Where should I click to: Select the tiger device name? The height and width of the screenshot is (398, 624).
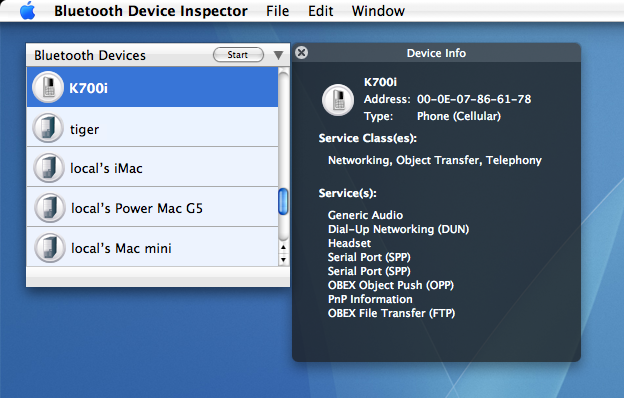(x=84, y=129)
